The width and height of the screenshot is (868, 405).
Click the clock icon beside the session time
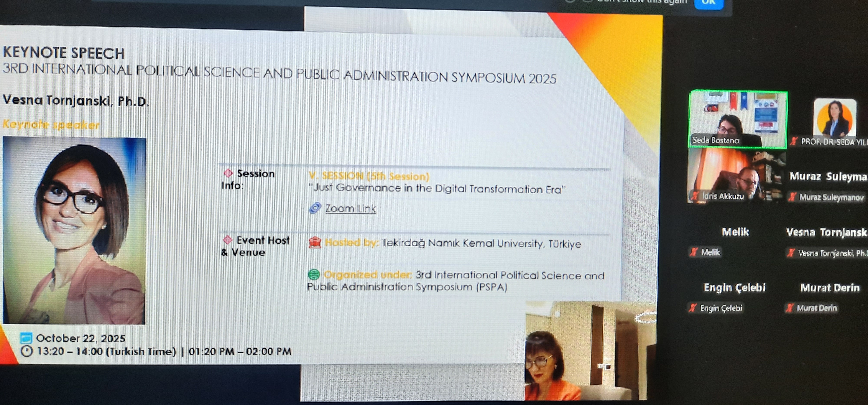point(27,351)
